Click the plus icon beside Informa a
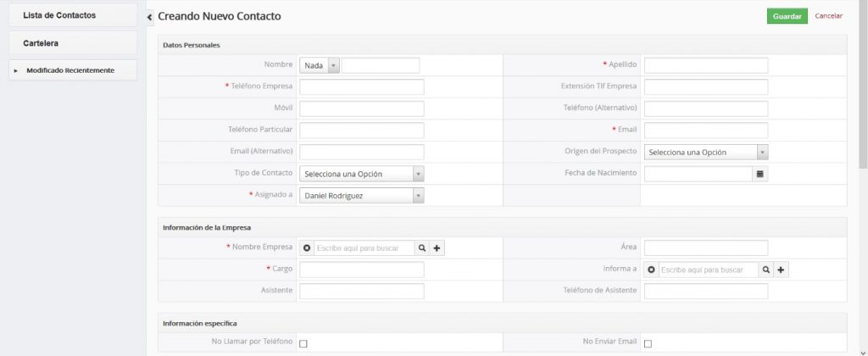The image size is (868, 356). coord(781,270)
